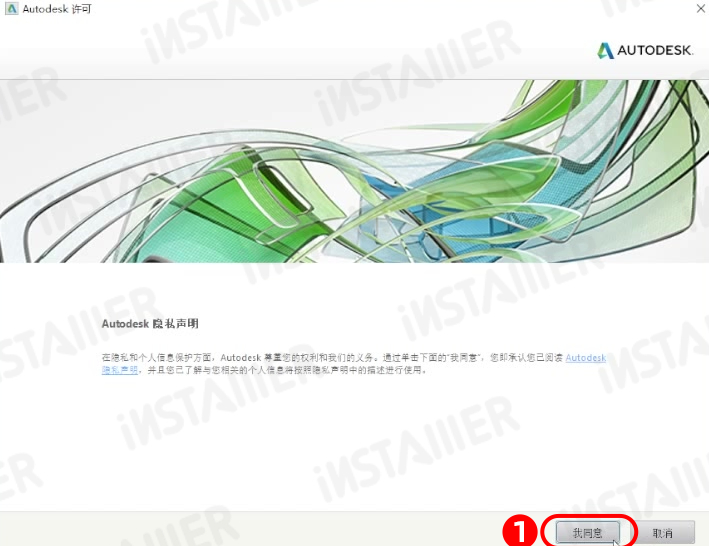Open the Autodesk 隐私声明 privacy statement link
Image resolution: width=709 pixels, height=546 pixels.
[x=586, y=358]
